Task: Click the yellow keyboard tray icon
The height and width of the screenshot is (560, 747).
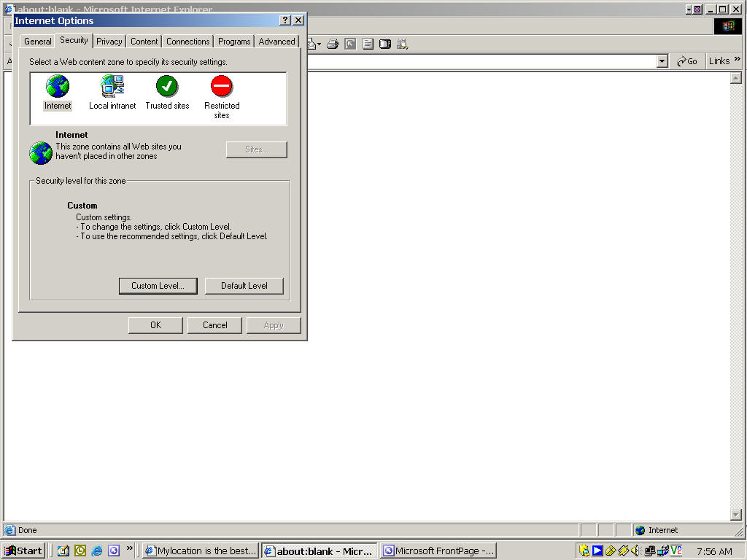Action: click(611, 551)
